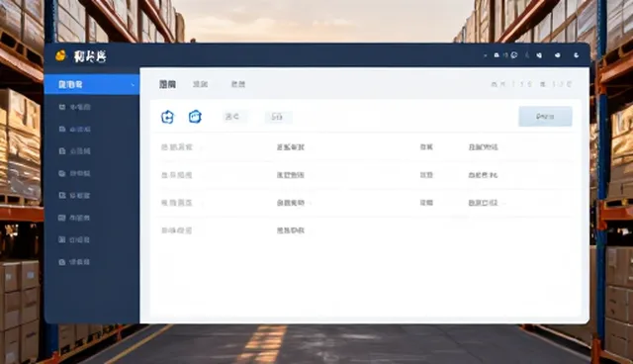Click the second-to-last header bar icon
633x364 pixels.
[x=558, y=55]
